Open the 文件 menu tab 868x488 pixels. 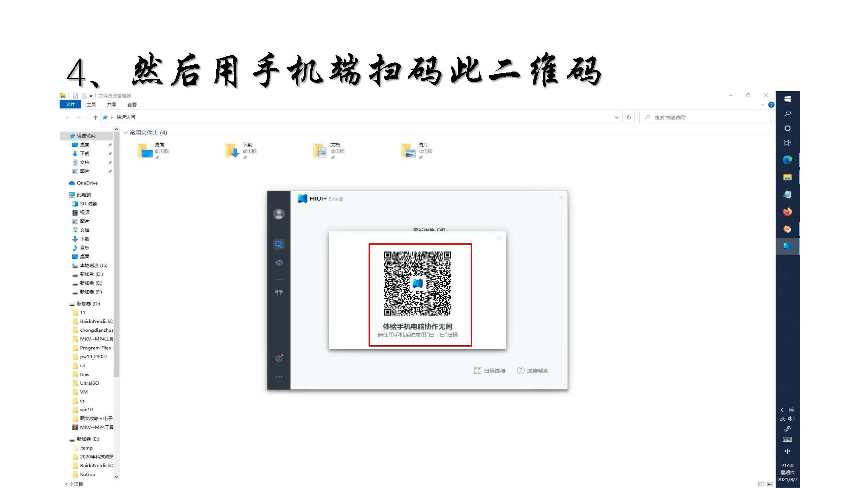70,105
